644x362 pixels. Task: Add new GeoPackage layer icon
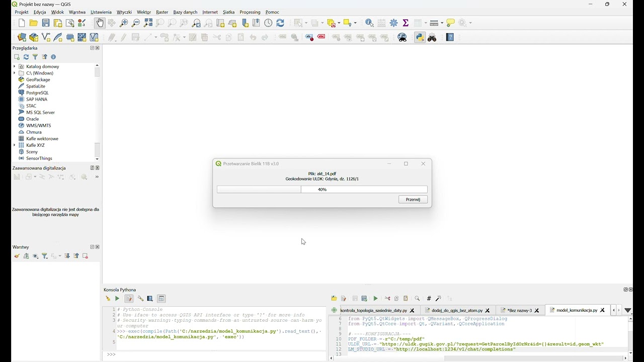pos(34,37)
